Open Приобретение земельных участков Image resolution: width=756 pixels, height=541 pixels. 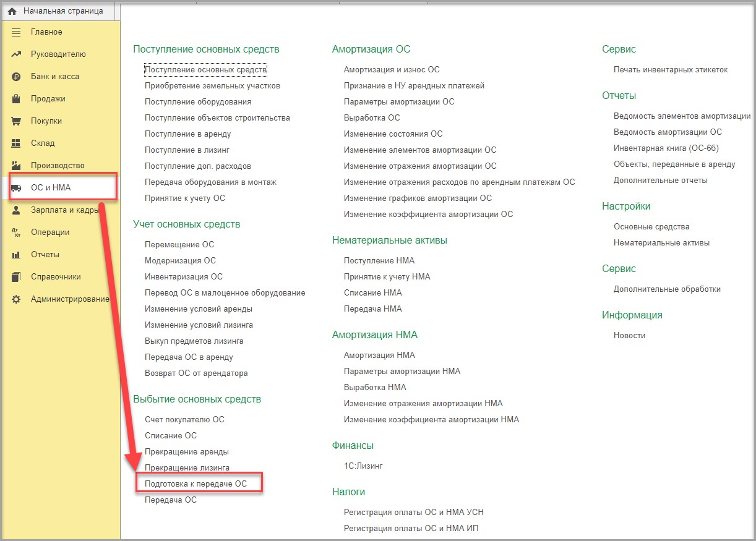(212, 85)
